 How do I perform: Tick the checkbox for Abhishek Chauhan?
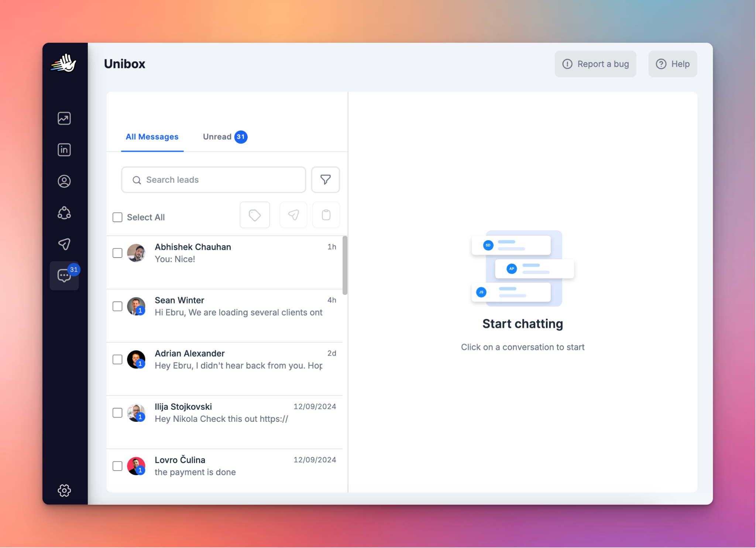[117, 253]
